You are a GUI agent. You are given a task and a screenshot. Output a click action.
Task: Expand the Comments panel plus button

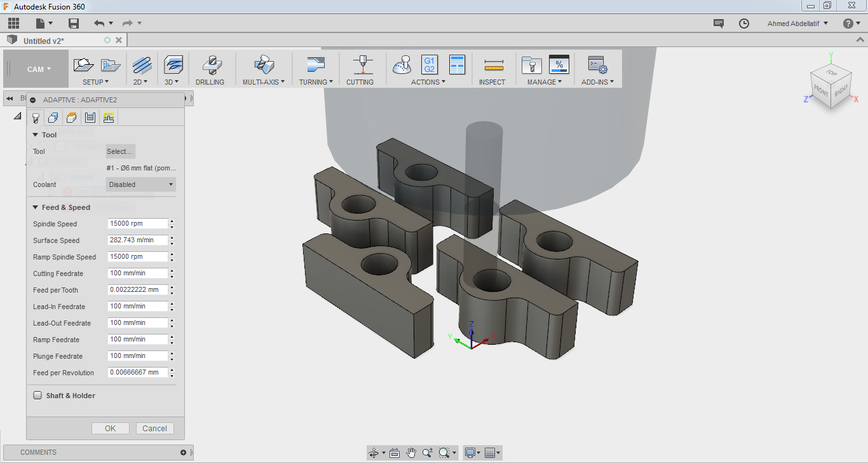tap(183, 453)
